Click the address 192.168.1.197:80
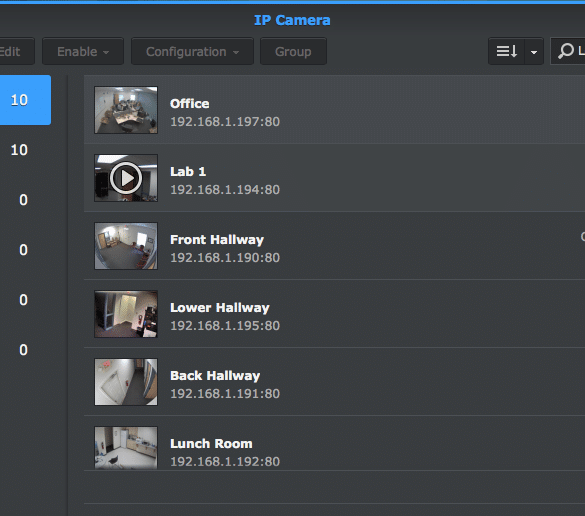Viewport: 585px width, 516px height. (x=225, y=122)
